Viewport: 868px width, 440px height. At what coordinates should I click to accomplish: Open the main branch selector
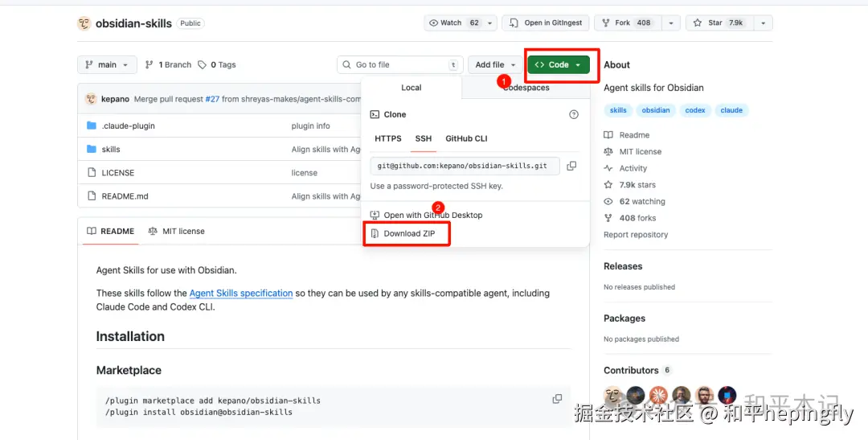(x=107, y=65)
